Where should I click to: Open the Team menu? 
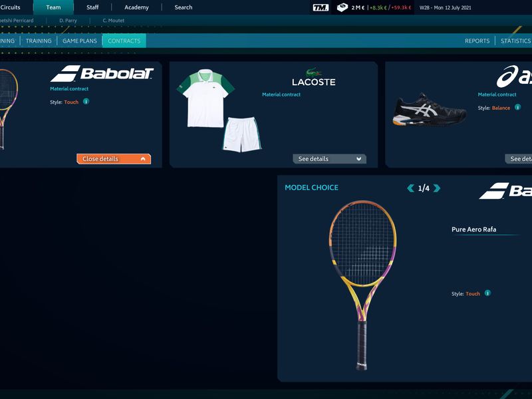53,7
